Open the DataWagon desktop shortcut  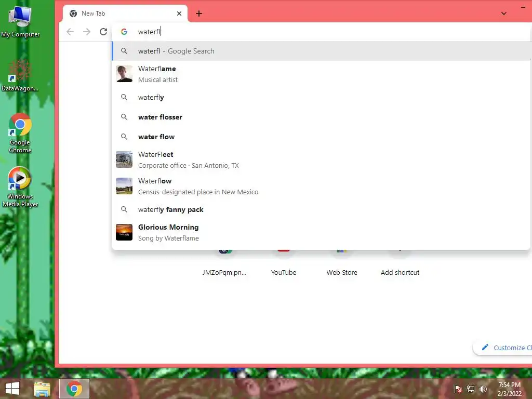pyautogui.click(x=20, y=75)
